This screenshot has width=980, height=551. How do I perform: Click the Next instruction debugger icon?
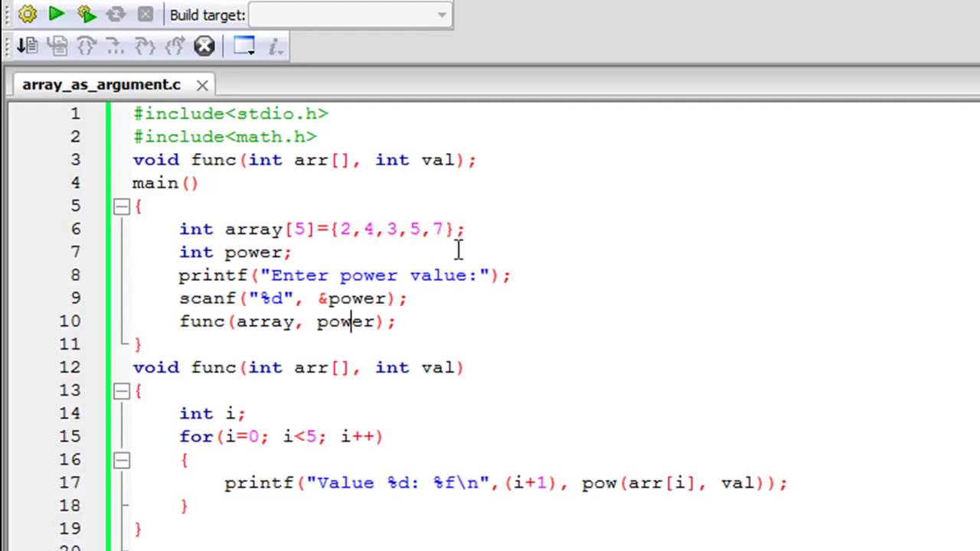pyautogui.click(x=145, y=46)
